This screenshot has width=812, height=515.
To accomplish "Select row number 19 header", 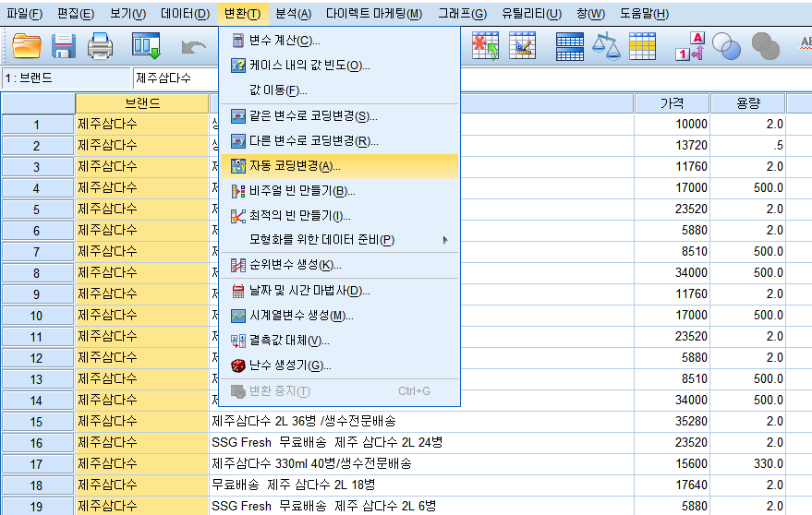I will [37, 507].
